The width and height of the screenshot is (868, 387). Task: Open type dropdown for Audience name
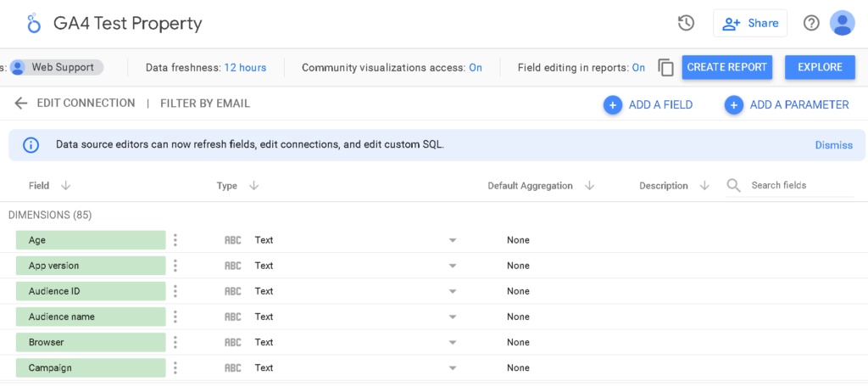tap(453, 317)
